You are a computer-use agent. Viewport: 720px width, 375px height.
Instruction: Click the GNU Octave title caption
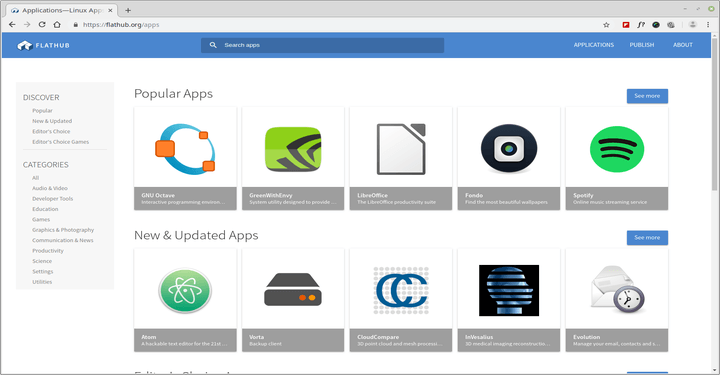[x=158, y=195]
